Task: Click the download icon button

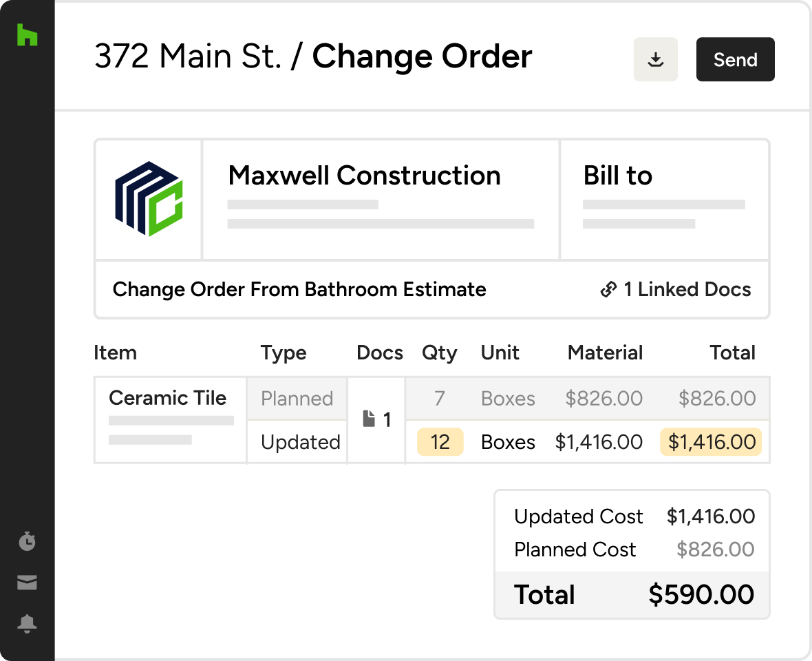Action: pos(656,60)
